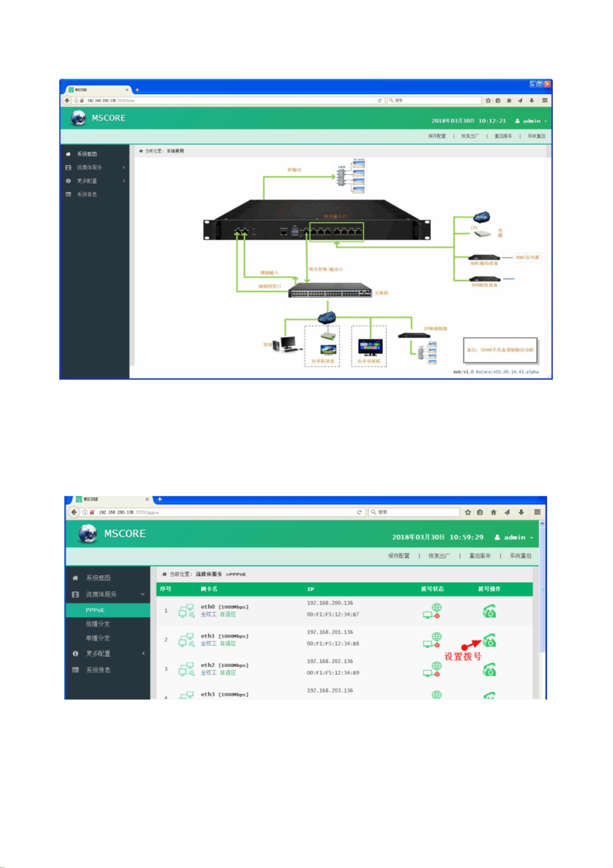Select 组播分发 in lower sidebar
613x868 pixels.
coord(98,624)
